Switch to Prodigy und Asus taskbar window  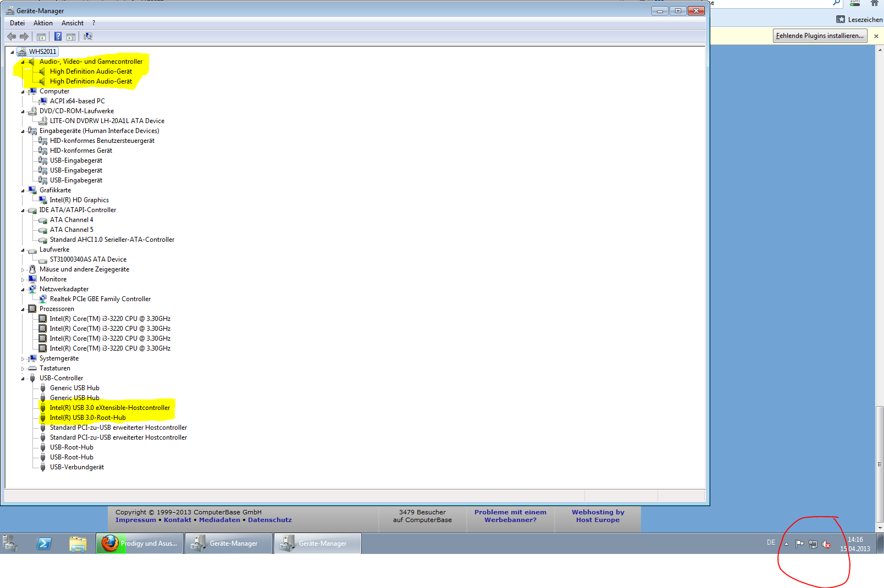tap(140, 543)
